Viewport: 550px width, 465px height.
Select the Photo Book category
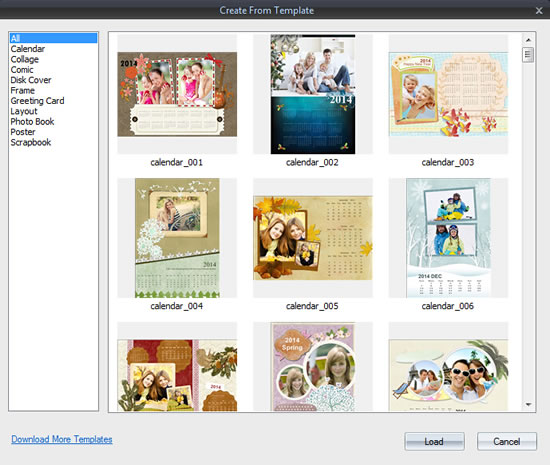32,122
